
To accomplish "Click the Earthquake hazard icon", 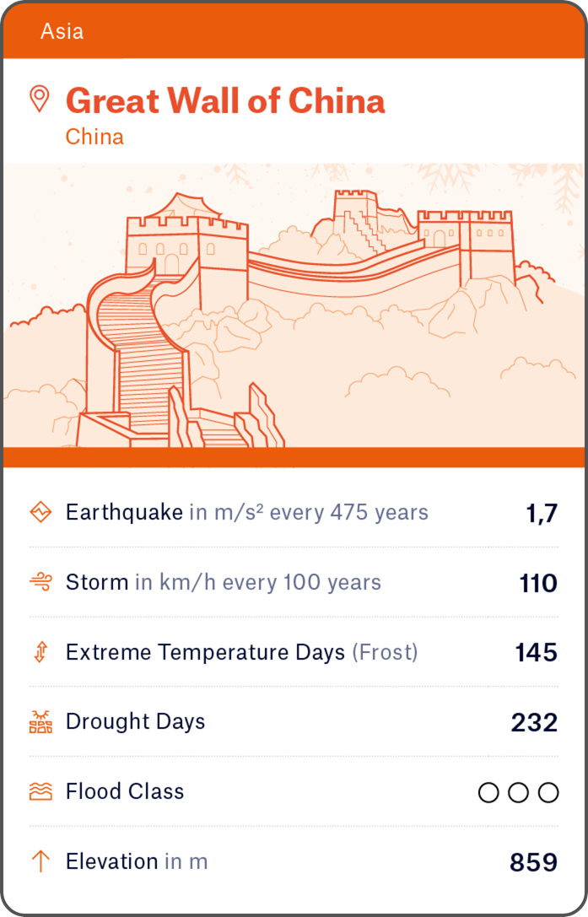I will pos(40,512).
